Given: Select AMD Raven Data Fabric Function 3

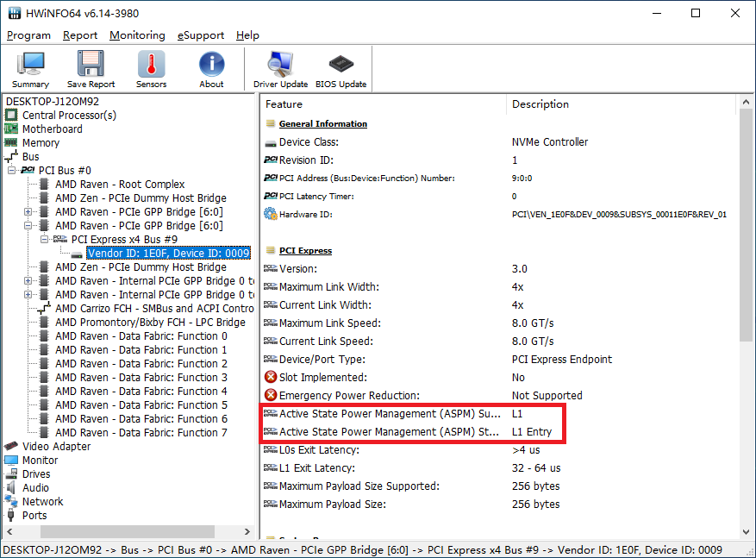Looking at the screenshot, I should (141, 378).
